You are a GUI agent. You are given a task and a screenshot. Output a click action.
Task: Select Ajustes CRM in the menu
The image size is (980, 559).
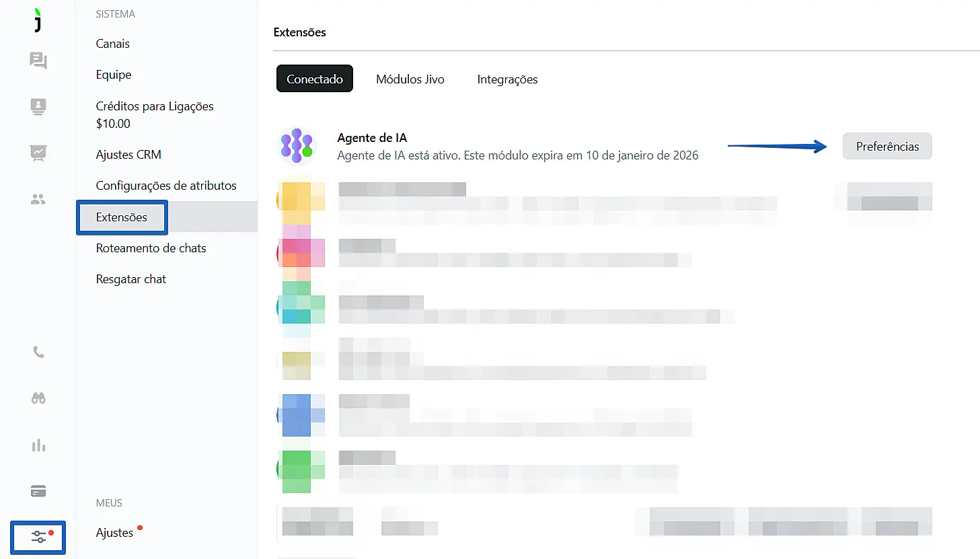pyautogui.click(x=128, y=155)
